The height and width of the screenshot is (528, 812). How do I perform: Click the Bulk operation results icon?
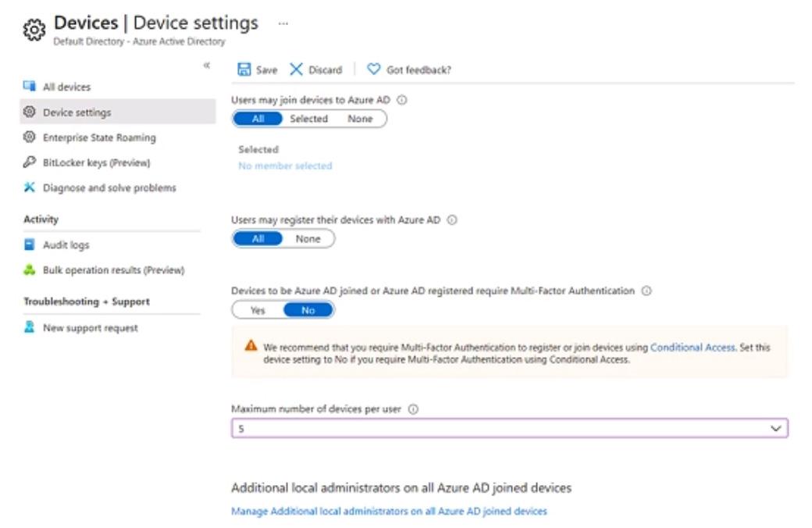pos(30,270)
